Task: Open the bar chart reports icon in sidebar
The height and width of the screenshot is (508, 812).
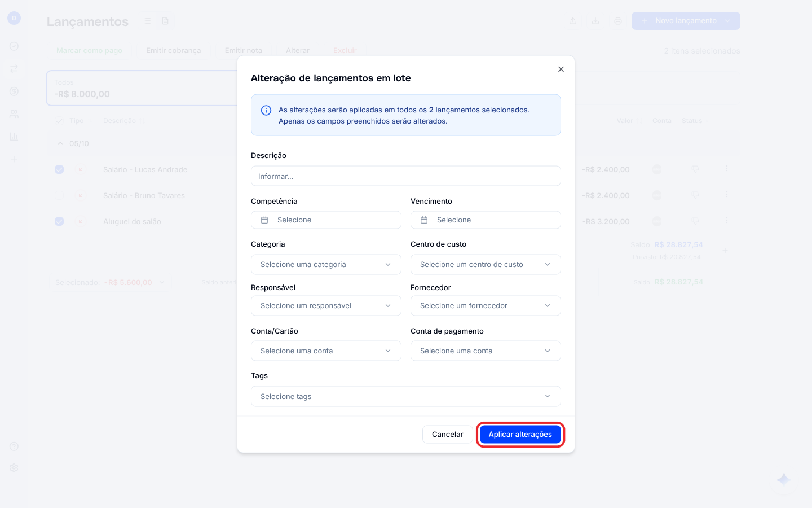Action: 14,137
